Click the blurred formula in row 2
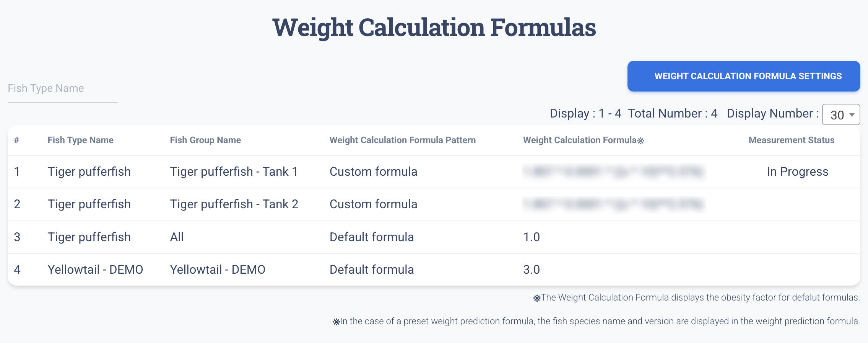This screenshot has height=343, width=868. (614, 204)
